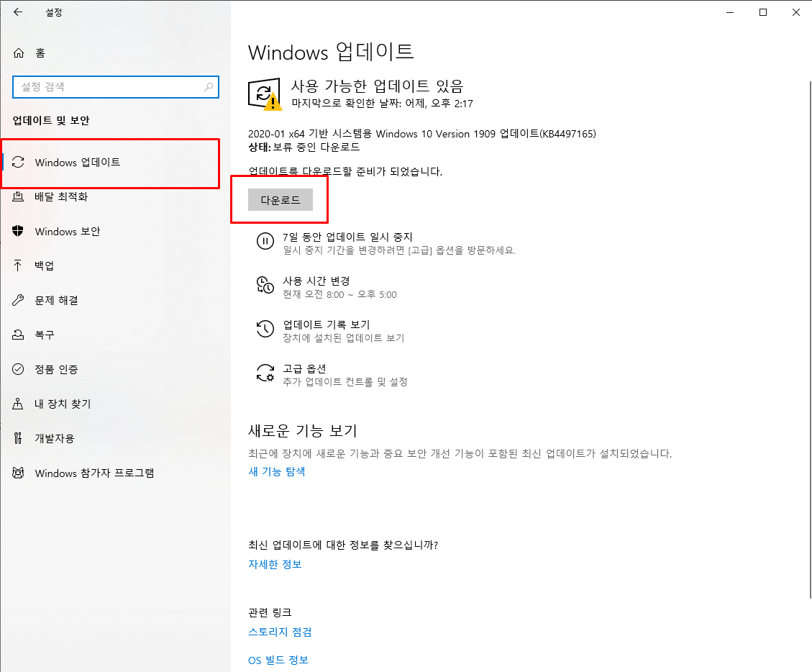Click the update status icon with warning badge
812x672 pixels.
coord(265,94)
